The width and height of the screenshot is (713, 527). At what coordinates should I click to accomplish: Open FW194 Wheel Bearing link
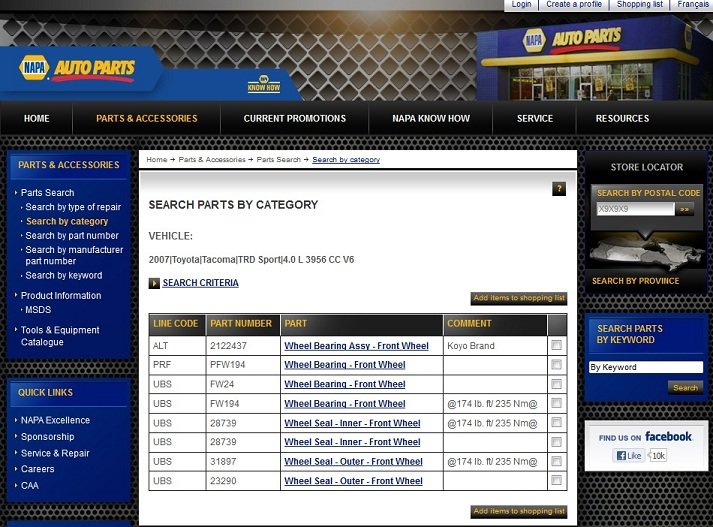coord(345,404)
